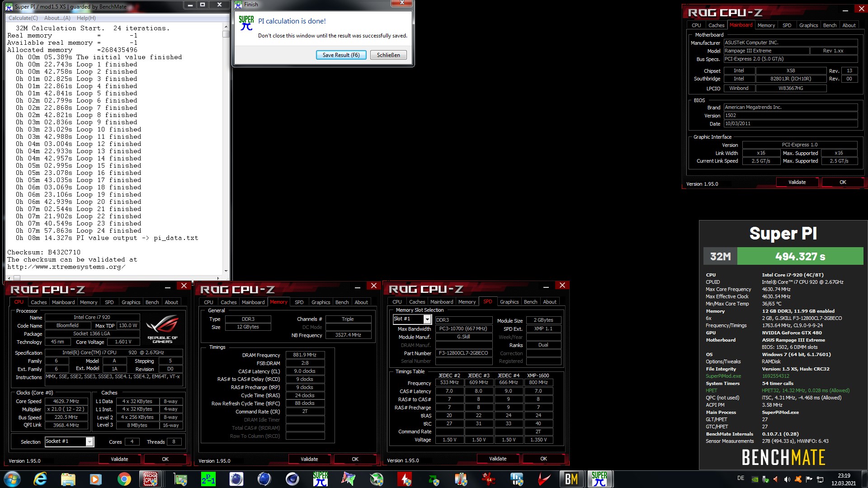Click SuperPiMod.exe green text in BenchMate

723,376
